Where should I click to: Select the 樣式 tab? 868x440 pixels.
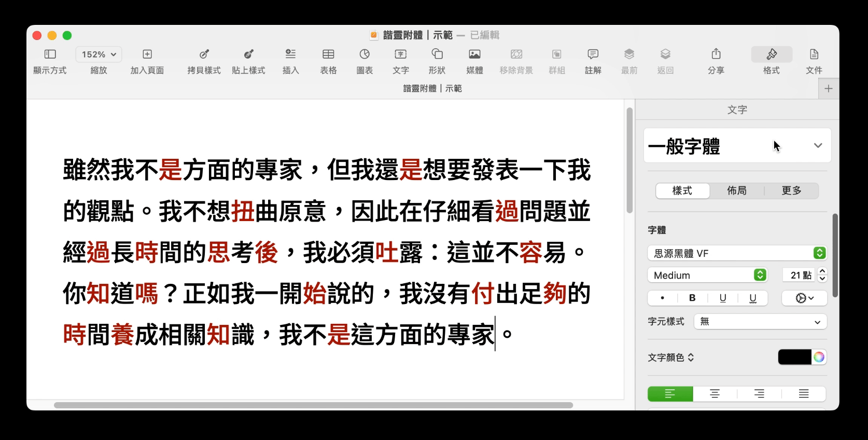[682, 191]
